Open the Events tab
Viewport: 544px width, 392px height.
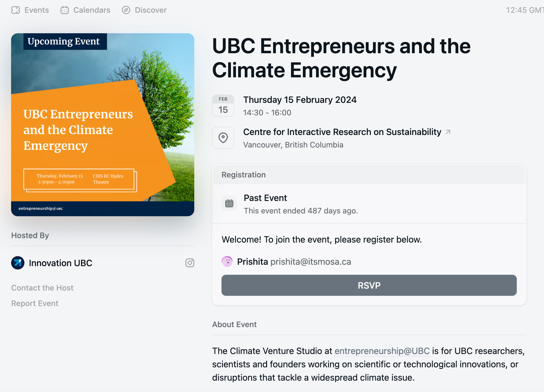coord(30,10)
